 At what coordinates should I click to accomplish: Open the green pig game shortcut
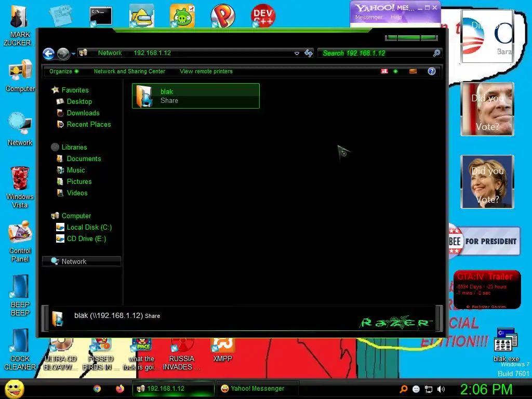click(x=182, y=16)
